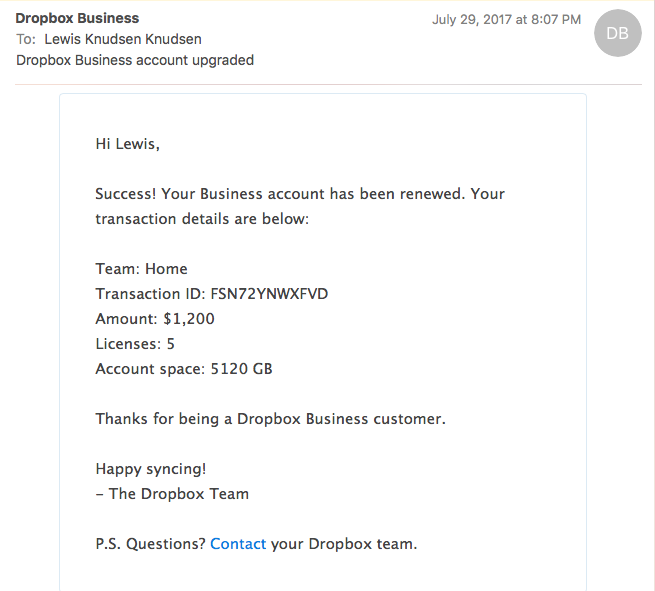Select recipient Lewis Knudsen Knudsen

[x=123, y=39]
